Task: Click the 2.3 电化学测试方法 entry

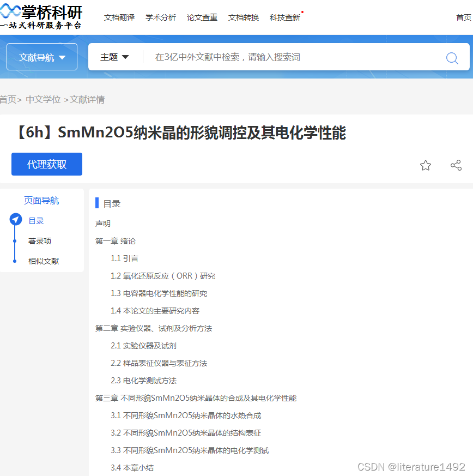Action: pos(143,381)
